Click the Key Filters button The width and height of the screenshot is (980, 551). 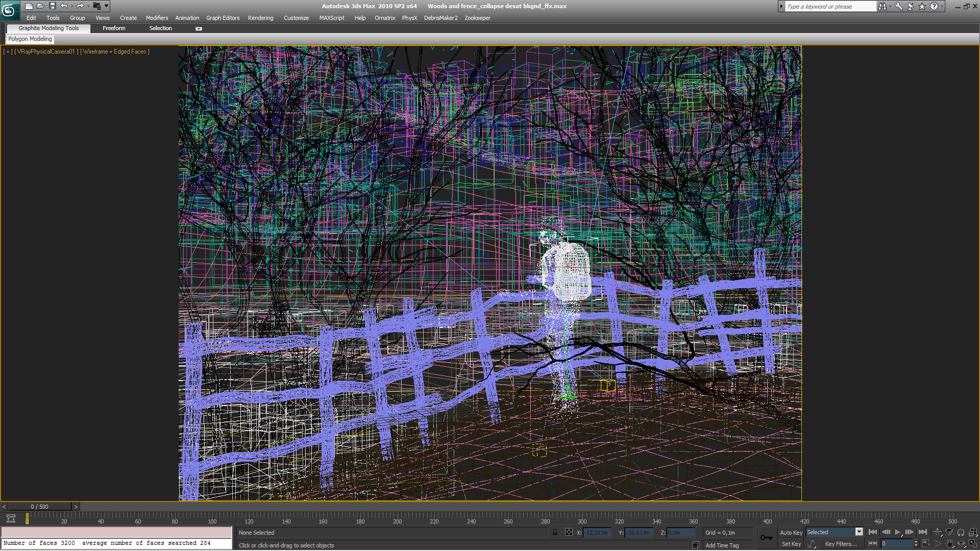point(841,544)
